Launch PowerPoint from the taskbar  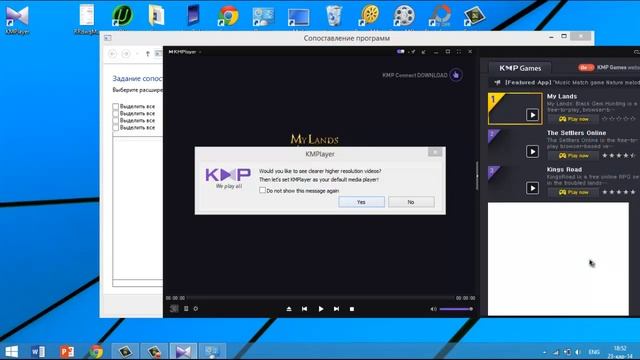click(x=67, y=351)
